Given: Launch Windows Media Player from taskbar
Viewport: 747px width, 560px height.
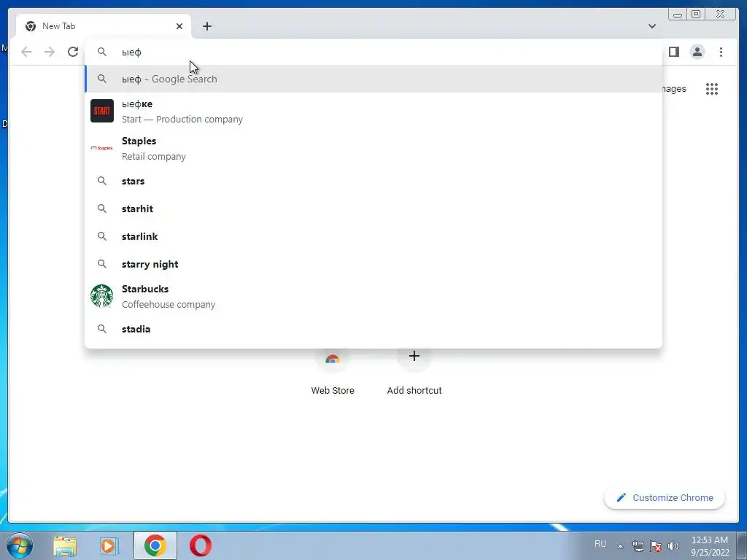Looking at the screenshot, I should pyautogui.click(x=109, y=545).
